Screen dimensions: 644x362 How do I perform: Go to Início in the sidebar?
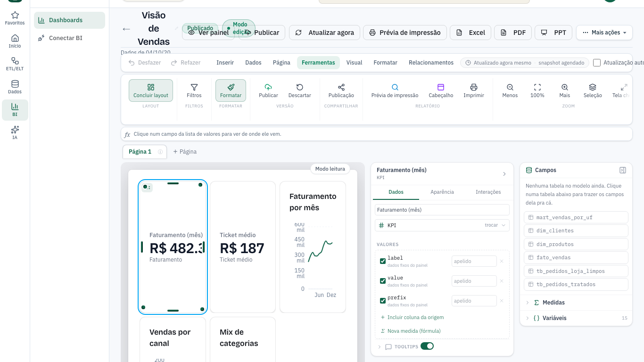(15, 41)
